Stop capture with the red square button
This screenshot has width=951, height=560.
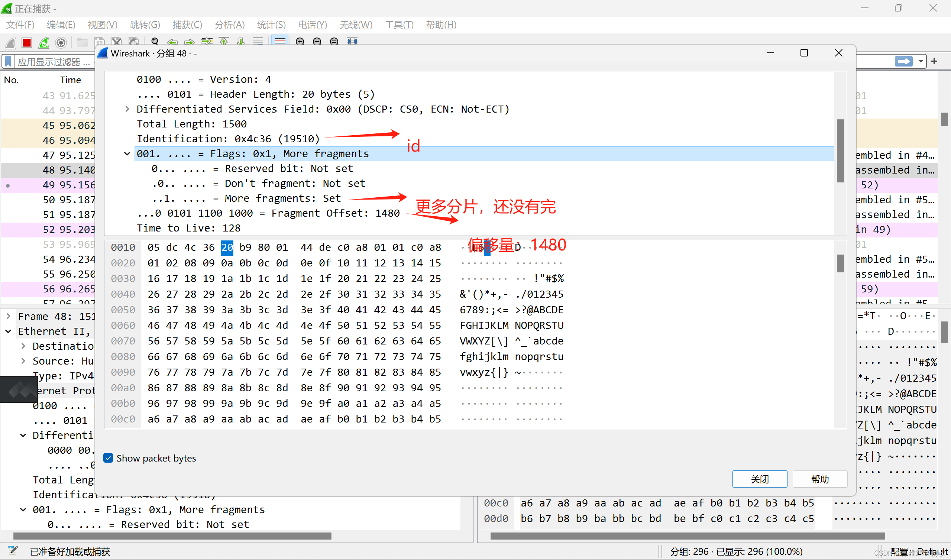(27, 43)
